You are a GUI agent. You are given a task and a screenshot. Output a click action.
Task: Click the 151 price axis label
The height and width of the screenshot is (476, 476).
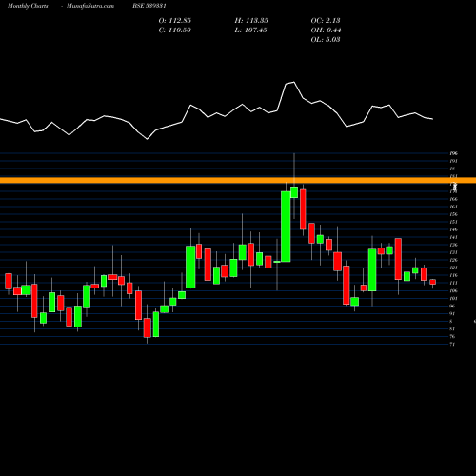pos(453,222)
